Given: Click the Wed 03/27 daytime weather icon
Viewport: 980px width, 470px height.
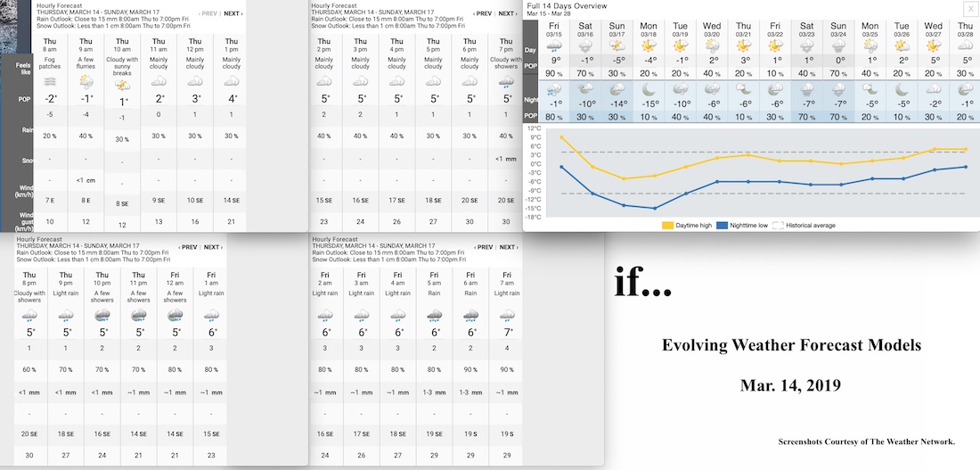Looking at the screenshot, I should [x=933, y=46].
